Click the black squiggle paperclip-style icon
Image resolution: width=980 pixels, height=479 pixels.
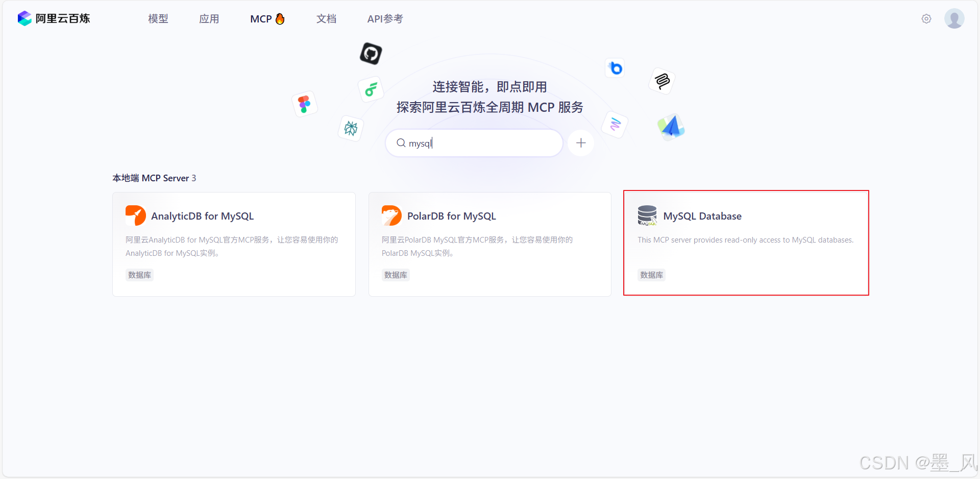point(661,81)
